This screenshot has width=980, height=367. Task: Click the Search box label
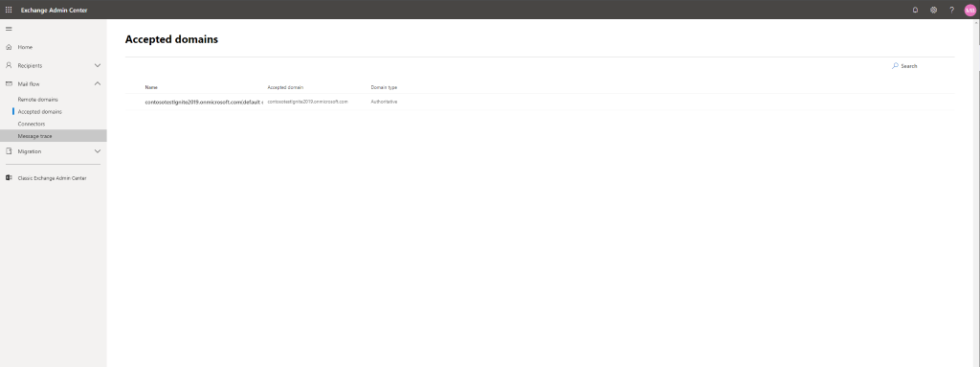909,66
